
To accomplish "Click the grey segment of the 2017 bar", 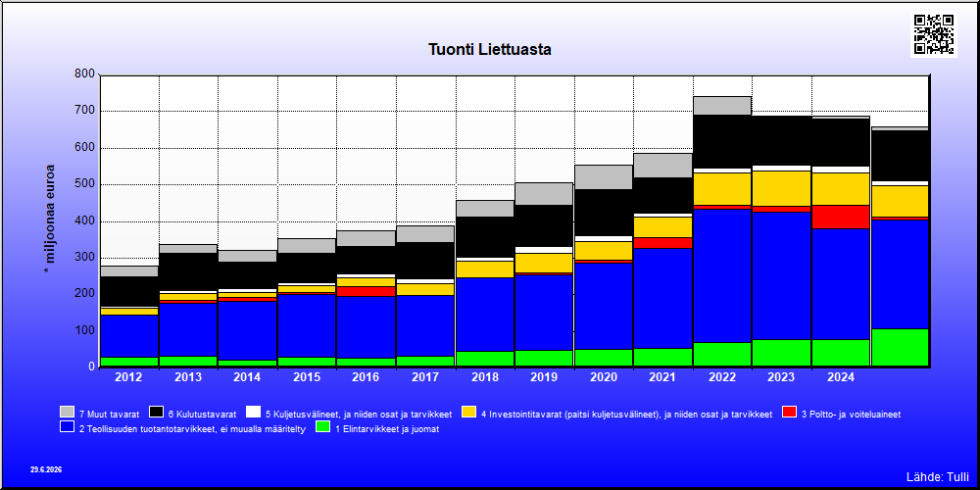I will [425, 234].
